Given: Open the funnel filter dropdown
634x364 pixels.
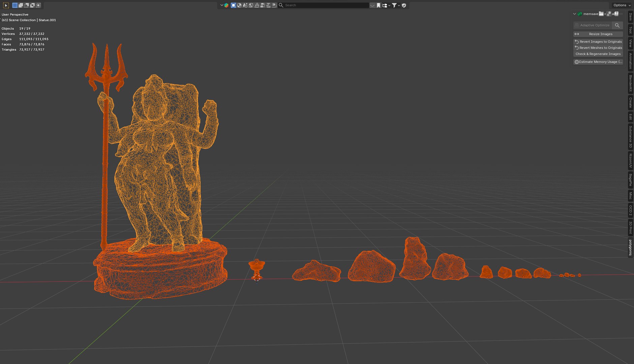Looking at the screenshot, I should tap(396, 5).
